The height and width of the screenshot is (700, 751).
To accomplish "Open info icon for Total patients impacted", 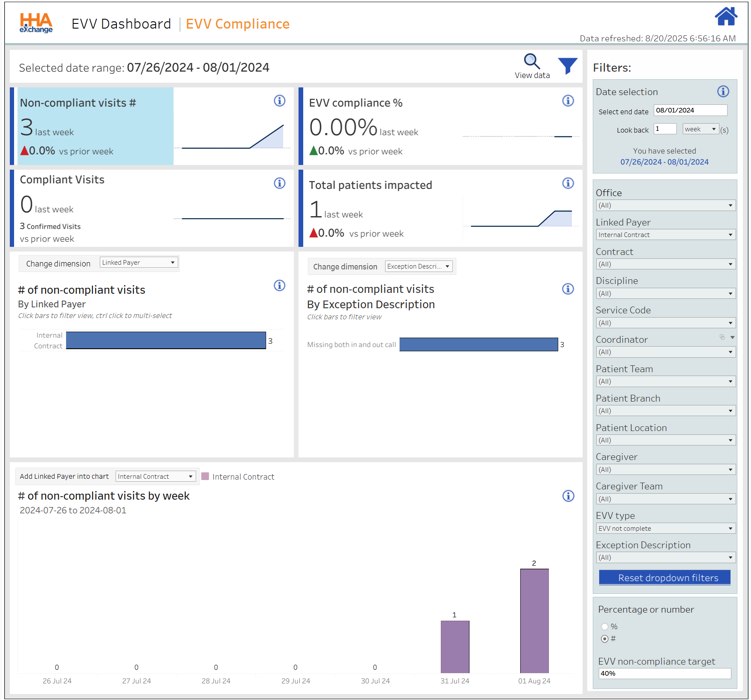I will click(x=568, y=183).
